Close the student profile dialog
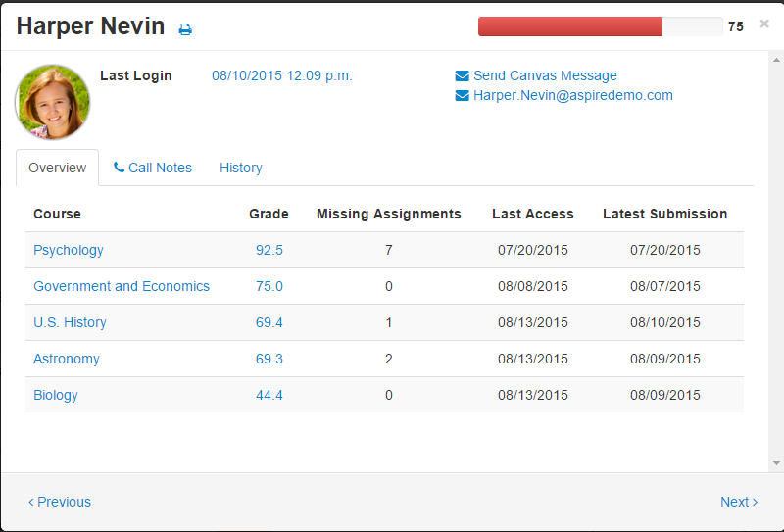784x532 pixels. click(764, 24)
